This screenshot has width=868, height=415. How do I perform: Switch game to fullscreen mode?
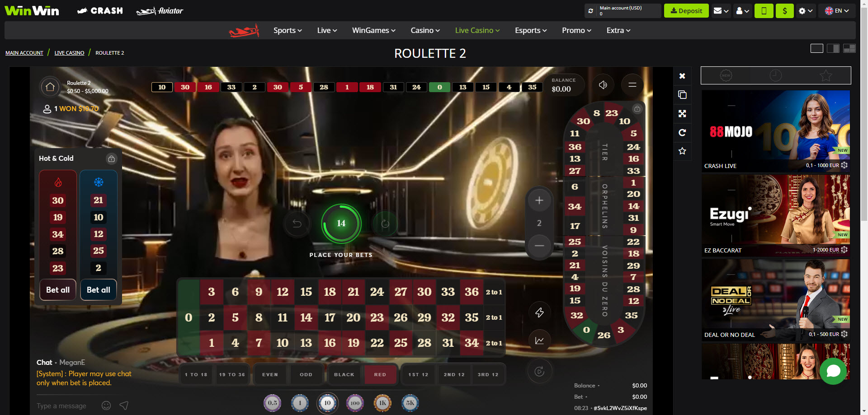682,113
